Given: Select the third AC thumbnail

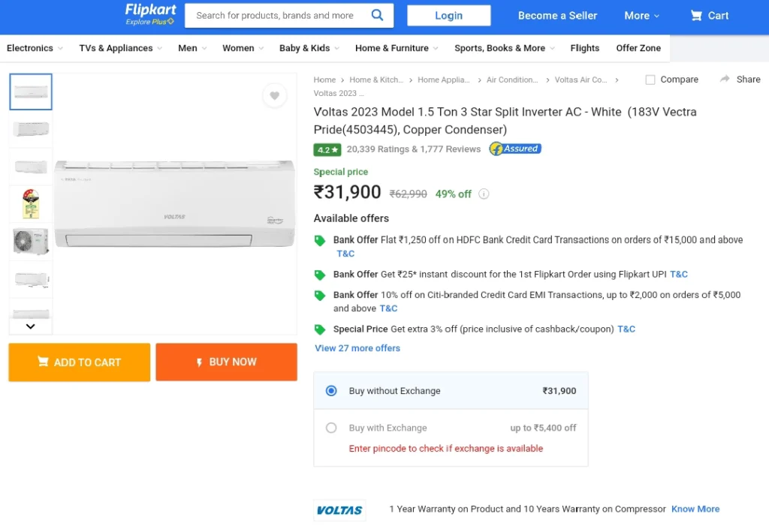Looking at the screenshot, I should click(31, 167).
